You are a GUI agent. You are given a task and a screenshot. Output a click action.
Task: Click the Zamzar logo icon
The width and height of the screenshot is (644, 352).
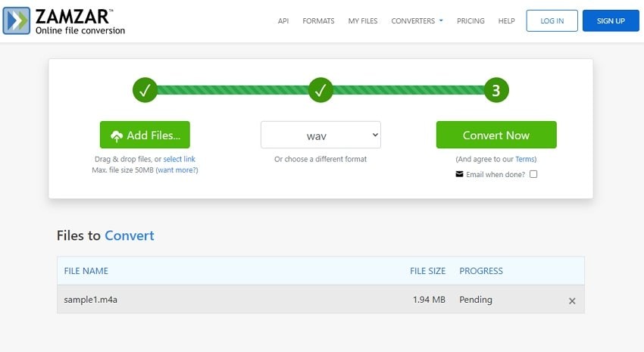point(17,20)
